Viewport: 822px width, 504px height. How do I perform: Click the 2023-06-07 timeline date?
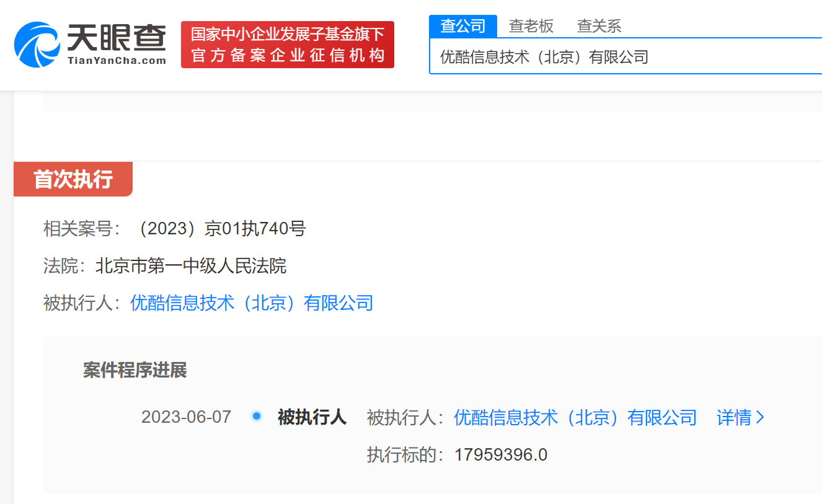tap(187, 417)
